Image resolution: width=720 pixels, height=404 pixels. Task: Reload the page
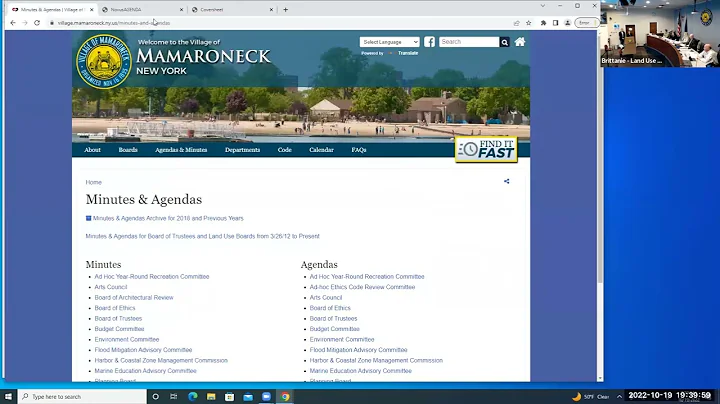tap(37, 22)
